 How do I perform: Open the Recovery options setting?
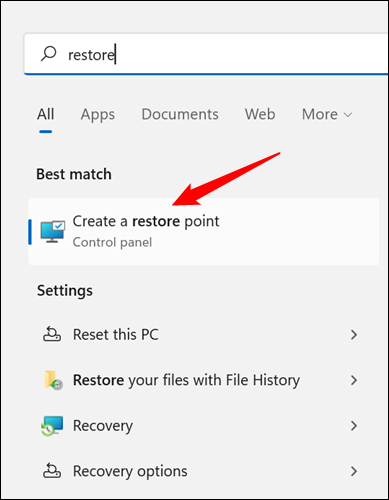pos(201,471)
